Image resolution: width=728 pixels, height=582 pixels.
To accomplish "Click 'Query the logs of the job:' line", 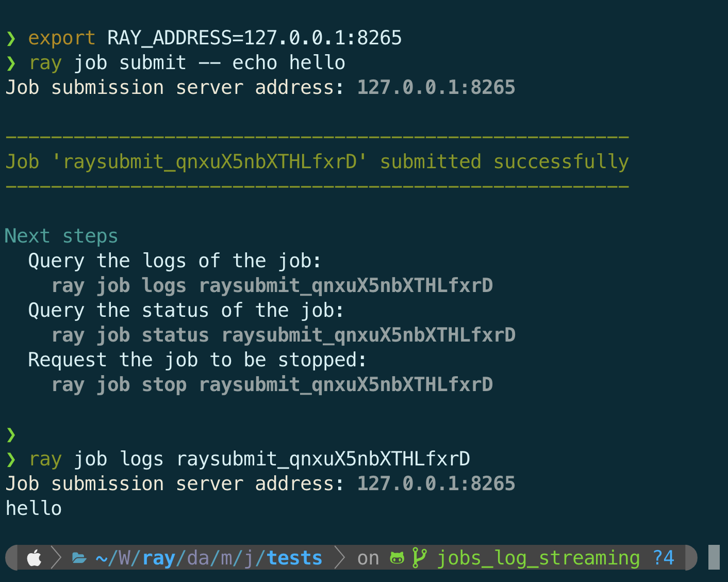I will point(175,261).
